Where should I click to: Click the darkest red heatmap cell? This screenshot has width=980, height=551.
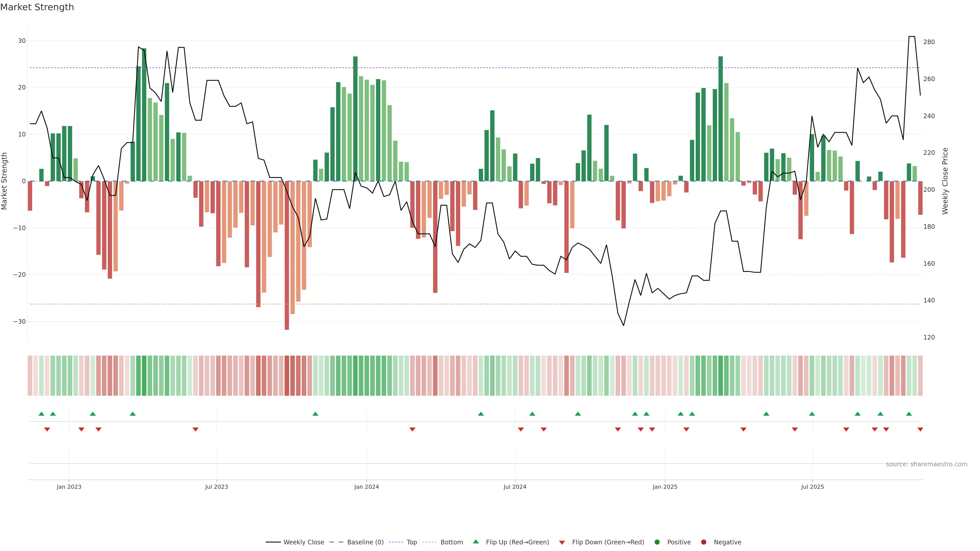point(287,376)
